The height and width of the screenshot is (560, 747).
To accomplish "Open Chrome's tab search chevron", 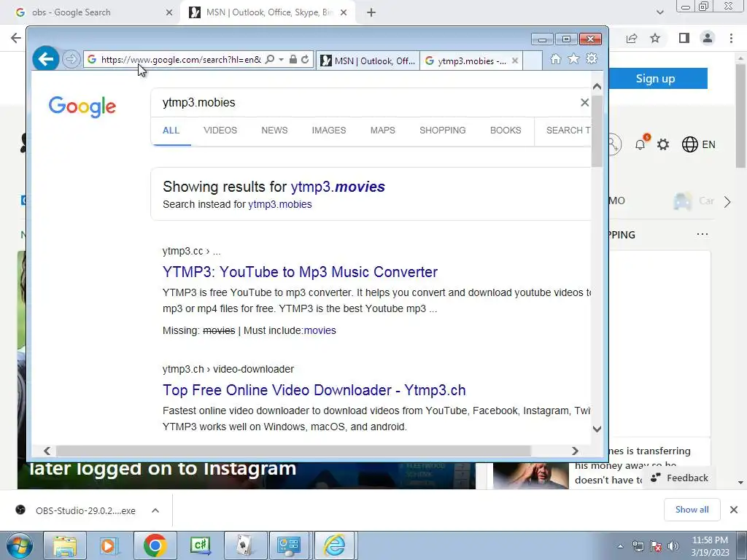I will click(659, 12).
